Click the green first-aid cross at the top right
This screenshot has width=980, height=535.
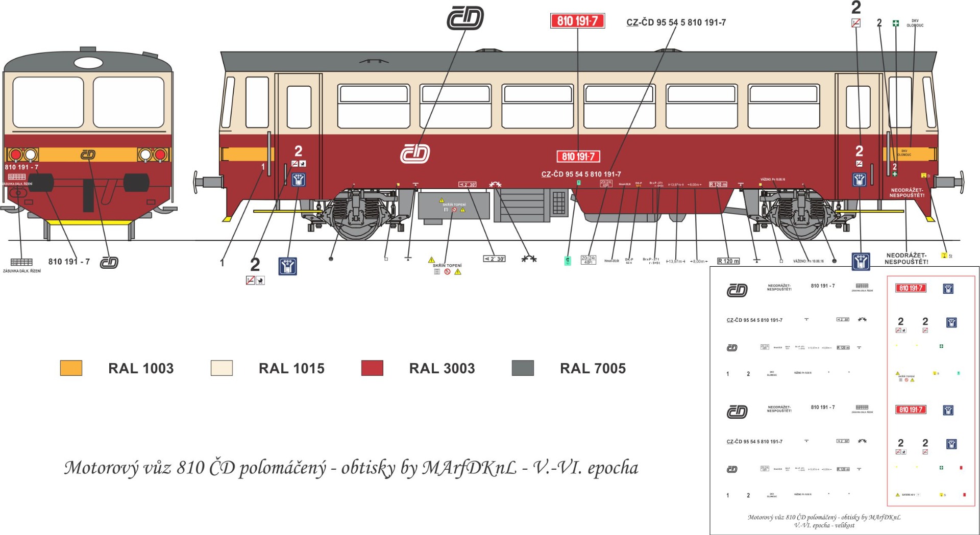[895, 23]
